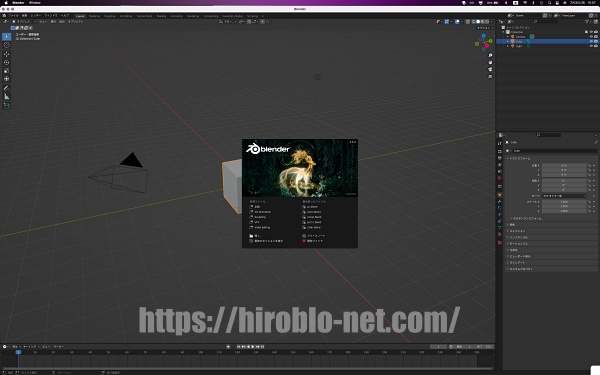Click the play button in timeline controls
This screenshot has width=600, height=375.
[x=253, y=347]
